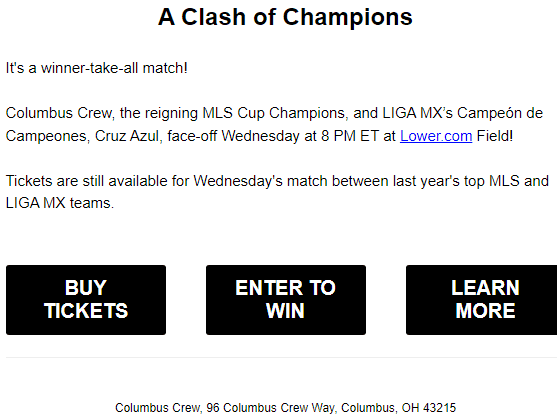Click the word "Field!" after the link
This screenshot has width=557, height=420.
[495, 136]
